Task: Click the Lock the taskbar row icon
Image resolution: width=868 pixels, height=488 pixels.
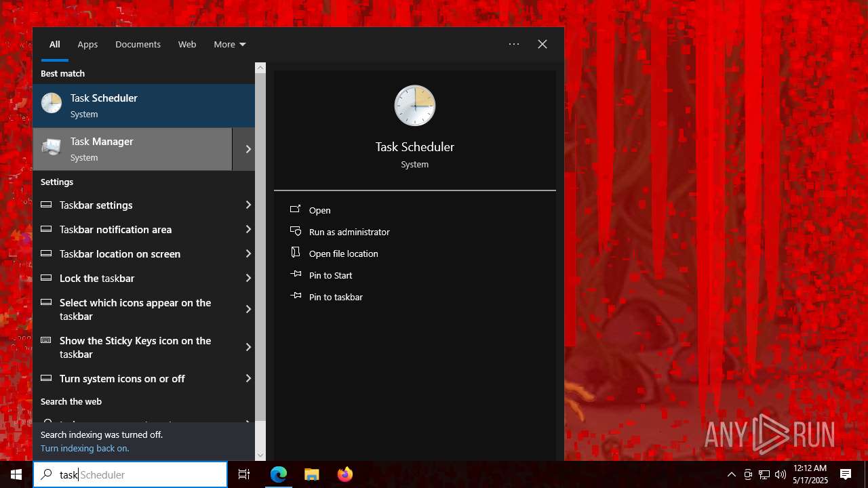Action: [x=46, y=277]
